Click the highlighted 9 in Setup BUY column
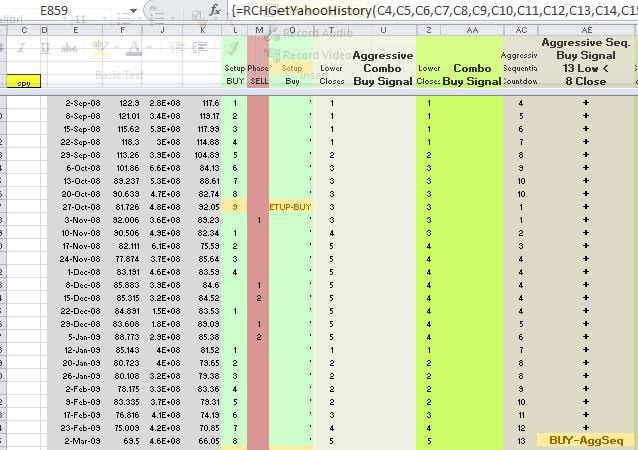This screenshot has height=450, width=638. [x=235, y=207]
